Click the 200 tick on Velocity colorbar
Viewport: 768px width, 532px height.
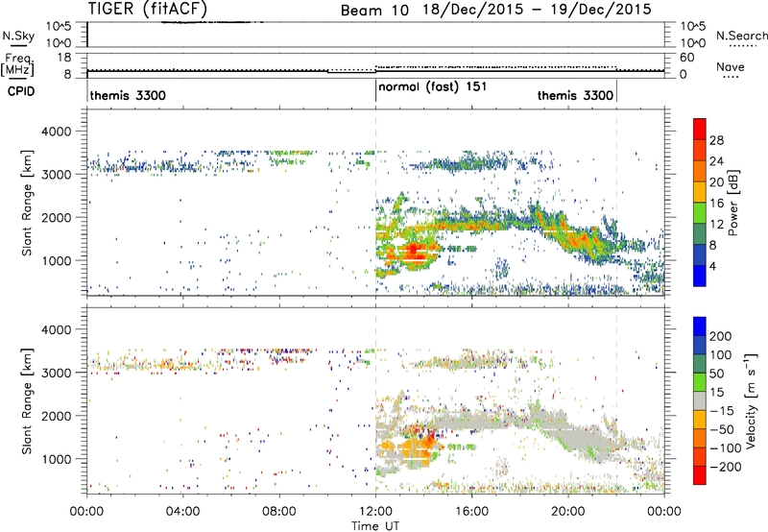pos(721,336)
